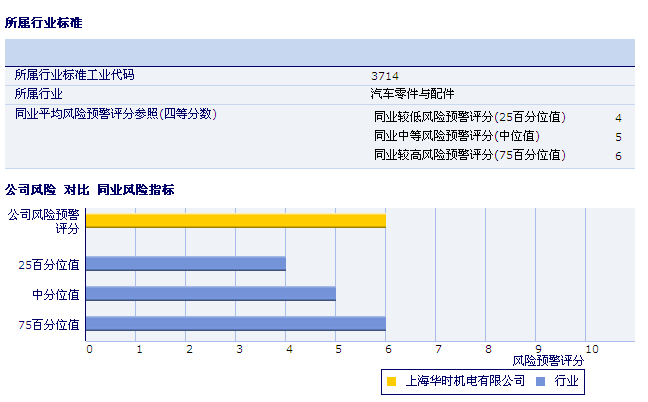
Task: Click 同业平均风险预警评分参照(四等分数) label
Action: pos(115,114)
